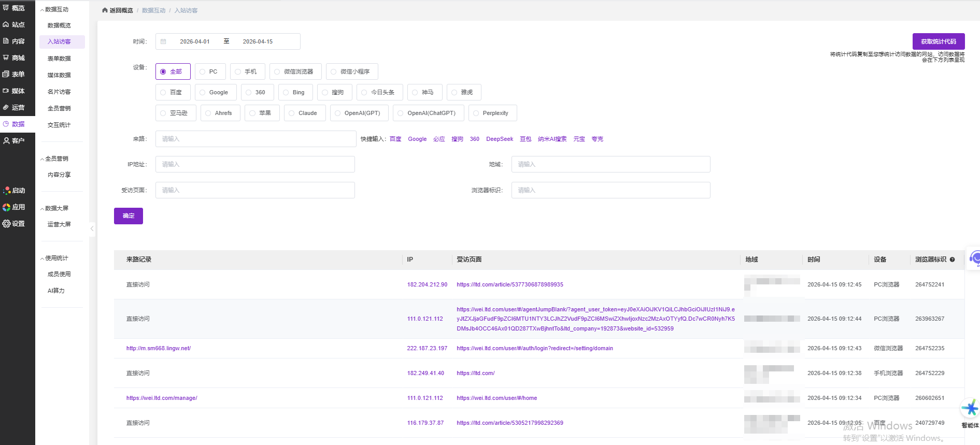Image resolution: width=980 pixels, height=445 pixels.
Task: Collapse the sidebar with the arrow handle
Action: (x=92, y=228)
